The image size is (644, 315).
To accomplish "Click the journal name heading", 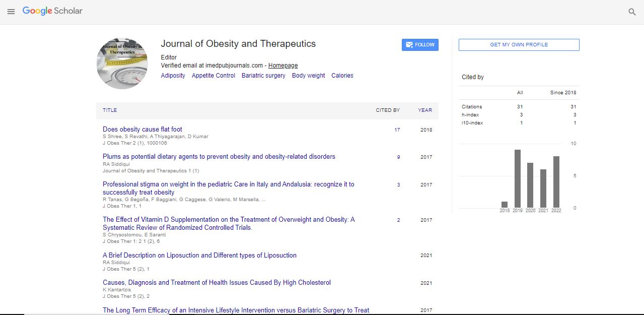I will click(x=238, y=44).
